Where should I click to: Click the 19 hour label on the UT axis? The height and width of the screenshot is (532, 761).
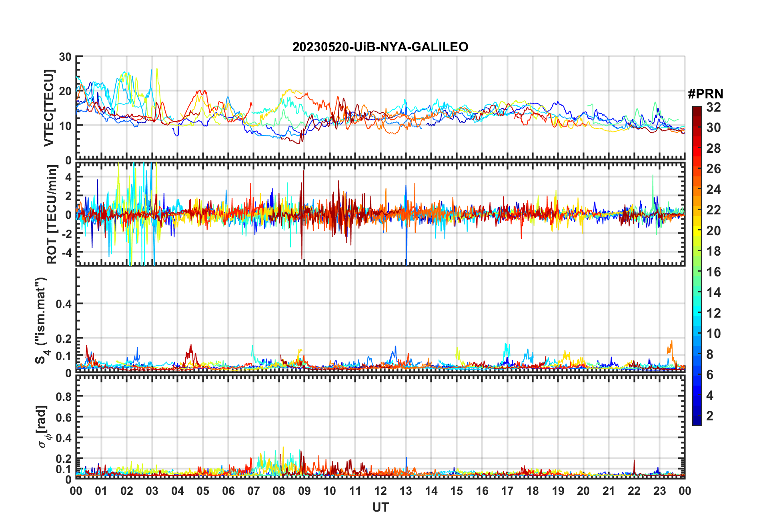coord(558,491)
